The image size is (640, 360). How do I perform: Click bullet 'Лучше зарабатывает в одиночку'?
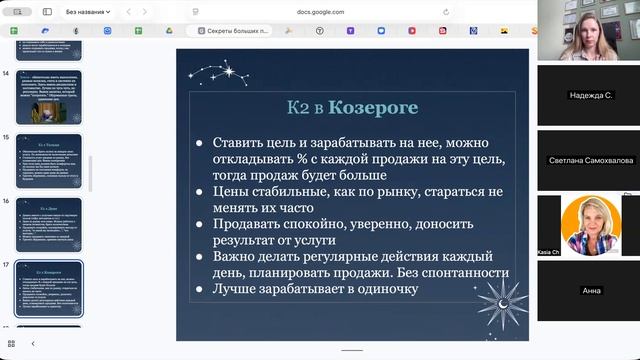(x=315, y=289)
